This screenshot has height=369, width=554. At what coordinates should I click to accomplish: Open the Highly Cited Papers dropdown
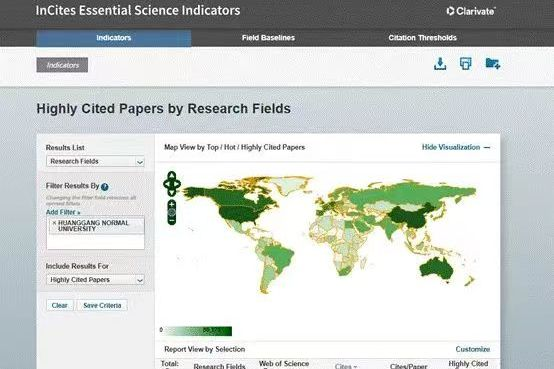click(95, 280)
